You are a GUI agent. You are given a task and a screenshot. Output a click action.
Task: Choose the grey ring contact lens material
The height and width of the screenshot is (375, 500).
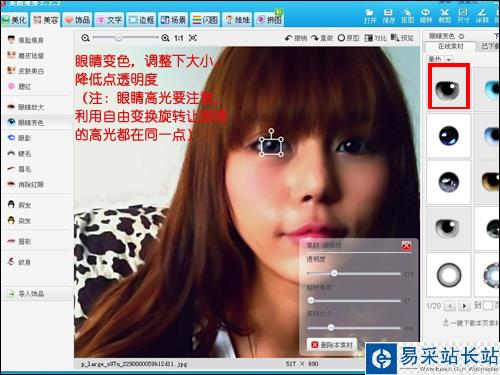pyautogui.click(x=449, y=275)
